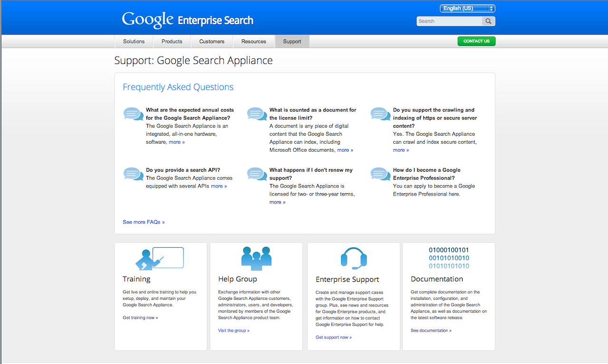Click the See documentation link
Viewport: 608px width, 364px height.
click(x=431, y=330)
